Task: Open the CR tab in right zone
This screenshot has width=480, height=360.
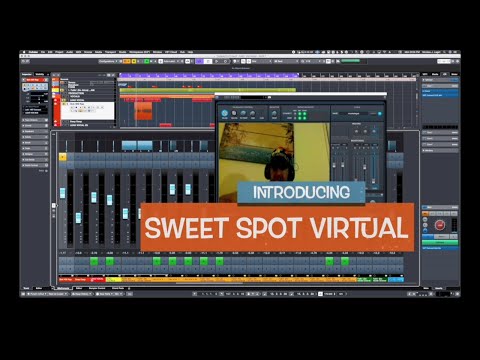Action: [445, 74]
